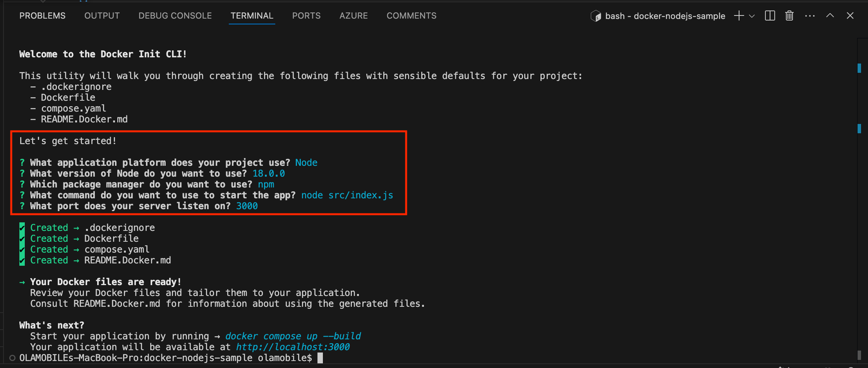Click the Node version answer 18.0.0
The height and width of the screenshot is (368, 868).
(x=269, y=173)
